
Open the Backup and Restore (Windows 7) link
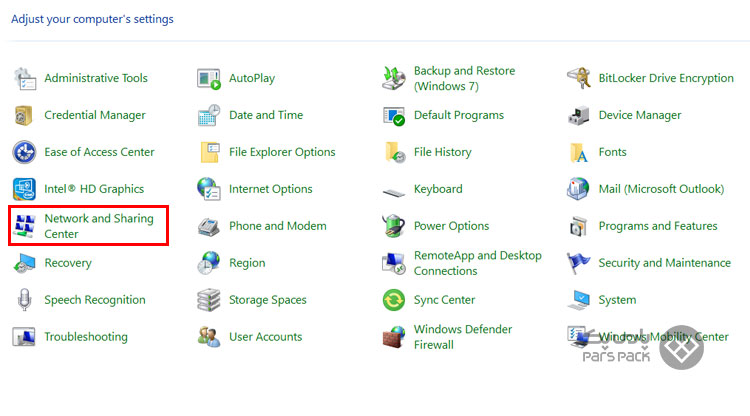[464, 78]
